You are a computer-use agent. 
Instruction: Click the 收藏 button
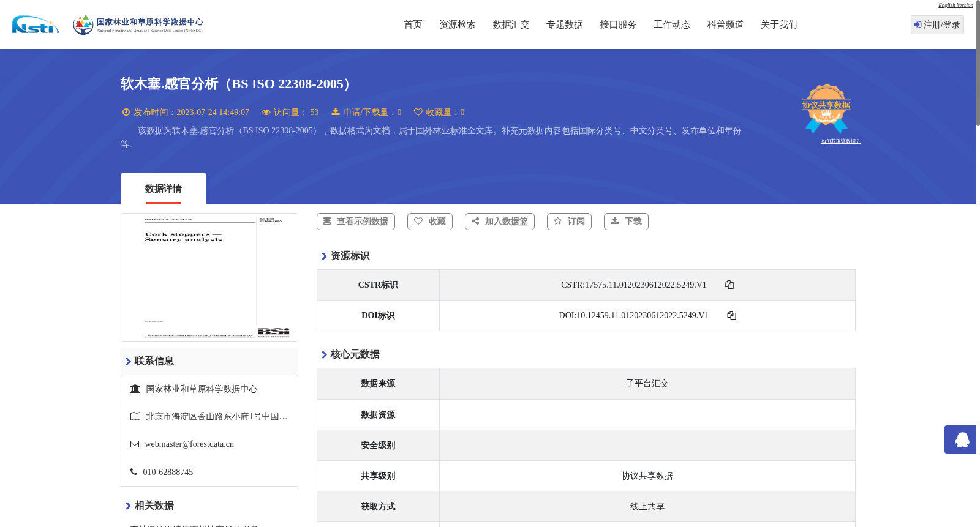coord(430,222)
